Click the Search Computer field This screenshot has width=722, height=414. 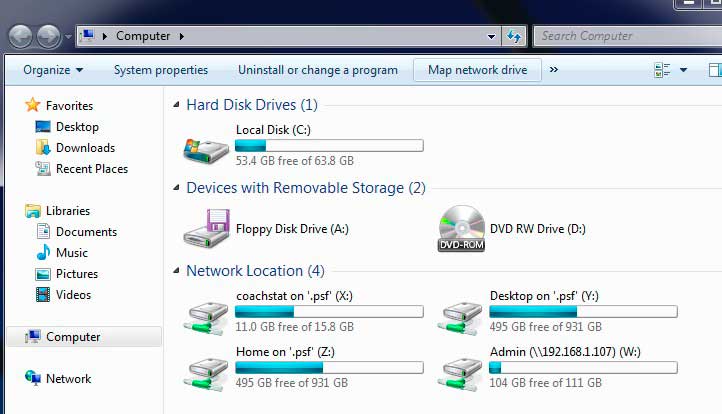[x=628, y=36]
